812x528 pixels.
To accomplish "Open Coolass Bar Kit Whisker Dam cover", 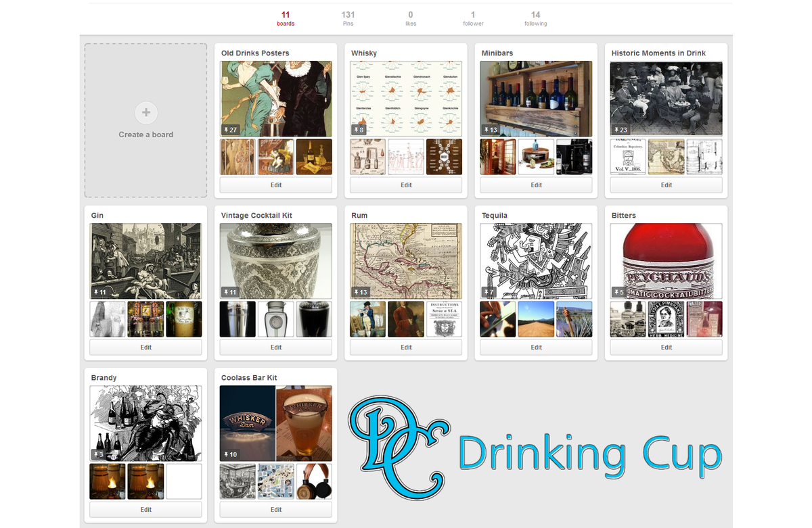I will [x=276, y=423].
